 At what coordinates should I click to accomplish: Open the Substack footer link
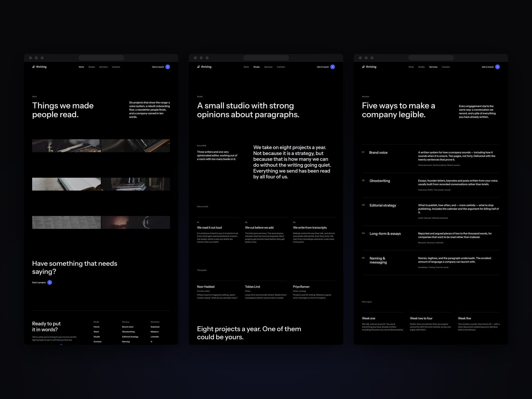pyautogui.click(x=155, y=327)
